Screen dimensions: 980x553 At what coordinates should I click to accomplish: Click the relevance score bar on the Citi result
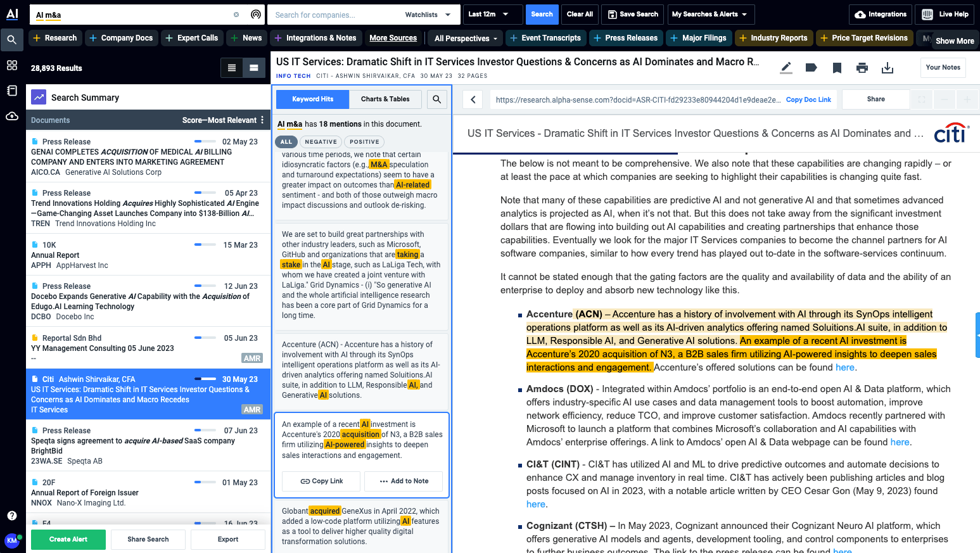[206, 378]
